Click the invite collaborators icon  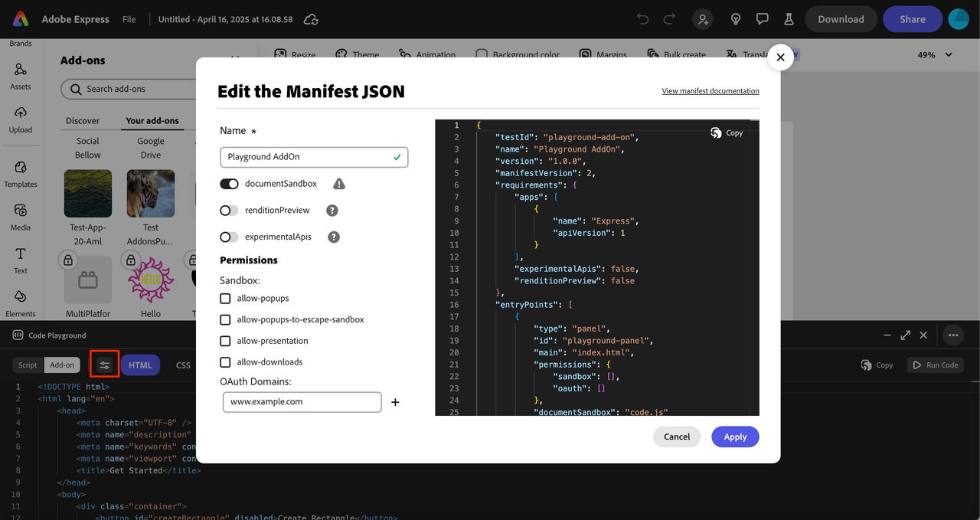(702, 19)
